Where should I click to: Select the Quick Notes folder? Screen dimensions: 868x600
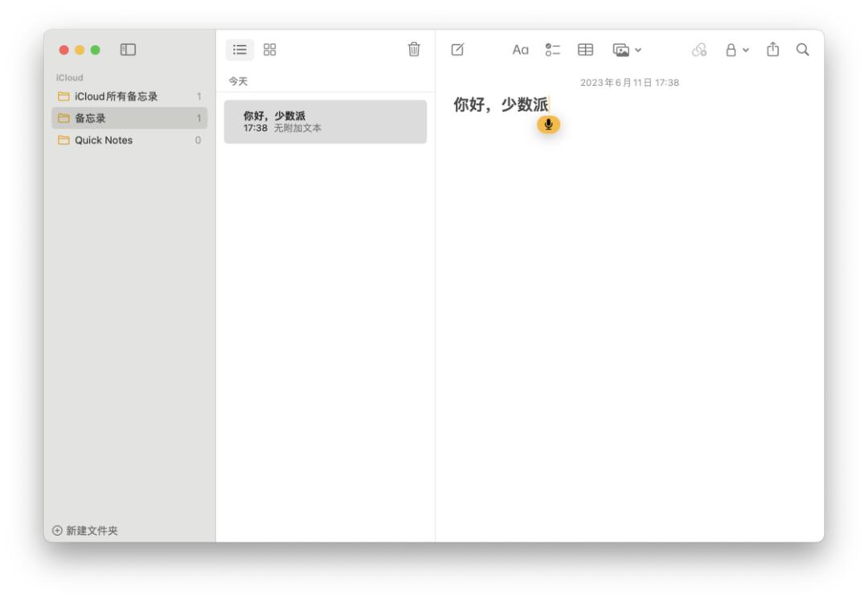[x=129, y=140]
